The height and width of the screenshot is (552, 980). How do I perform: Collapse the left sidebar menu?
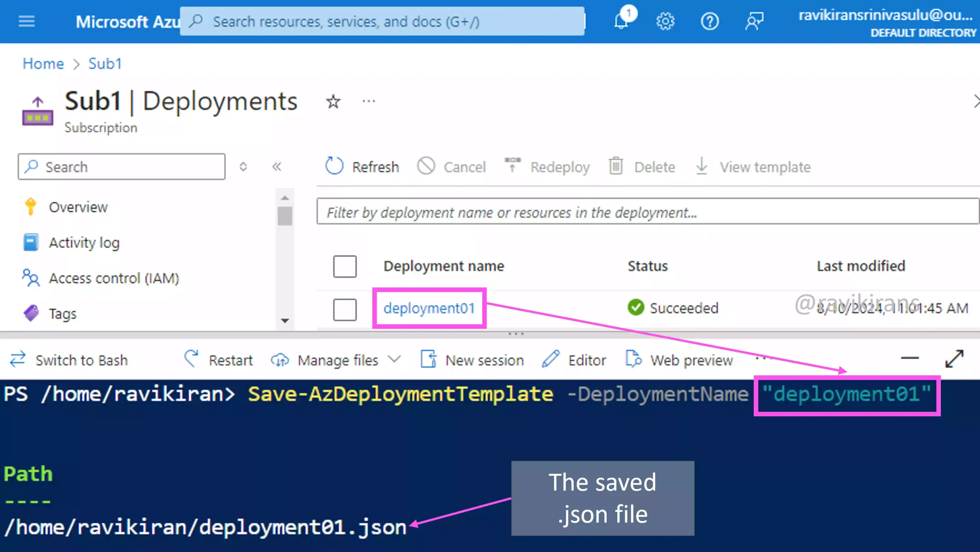tap(277, 167)
